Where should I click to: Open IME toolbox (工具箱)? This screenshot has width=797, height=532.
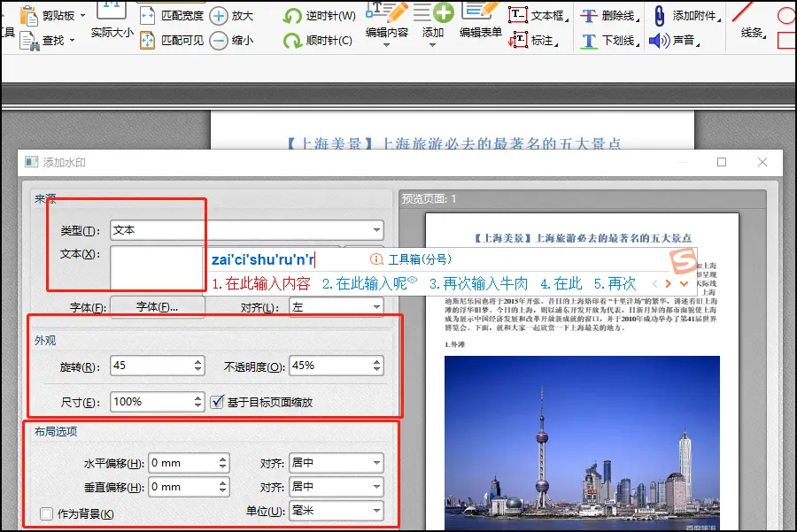coord(411,259)
